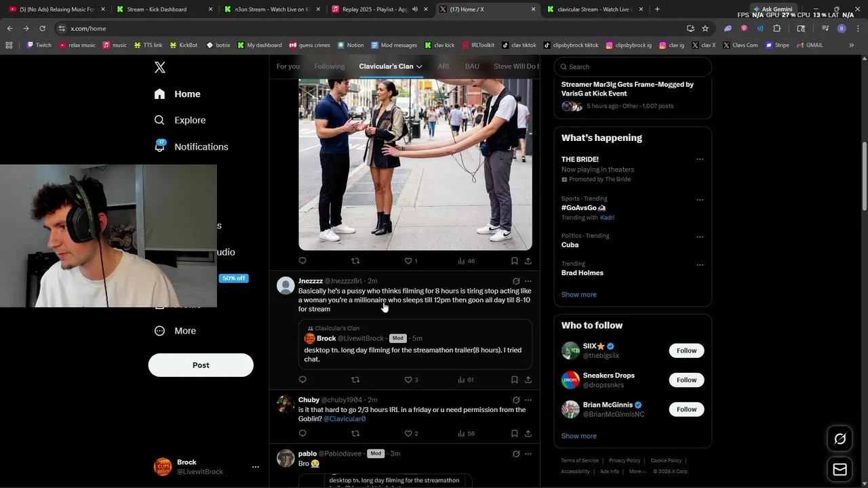This screenshot has height=488, width=868.
Task: Reply to the street photo post
Action: tap(302, 261)
